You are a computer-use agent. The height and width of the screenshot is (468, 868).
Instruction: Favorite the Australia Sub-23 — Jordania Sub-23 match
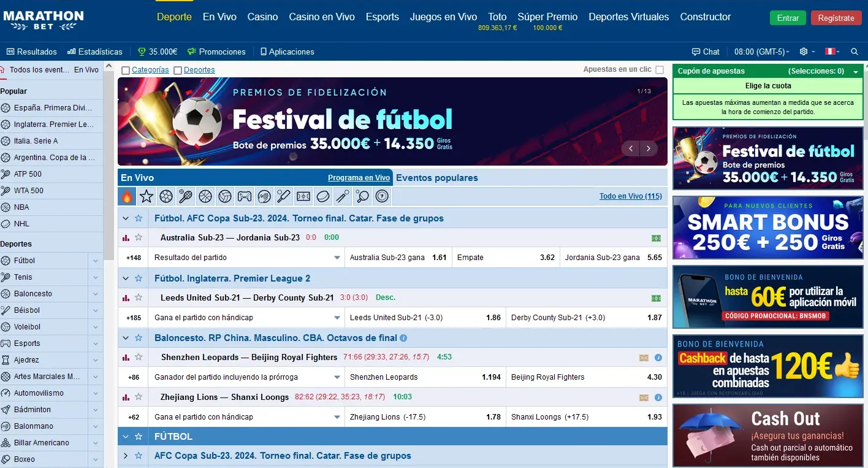139,237
